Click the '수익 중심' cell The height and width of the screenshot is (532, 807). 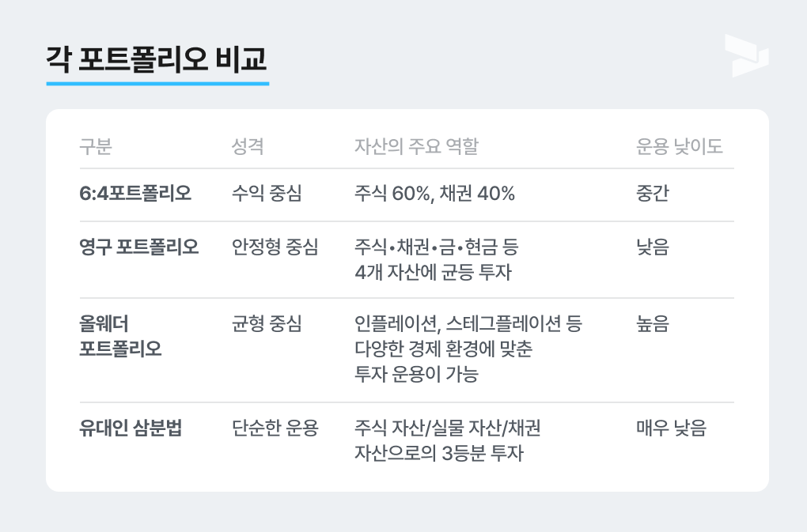pos(267,194)
